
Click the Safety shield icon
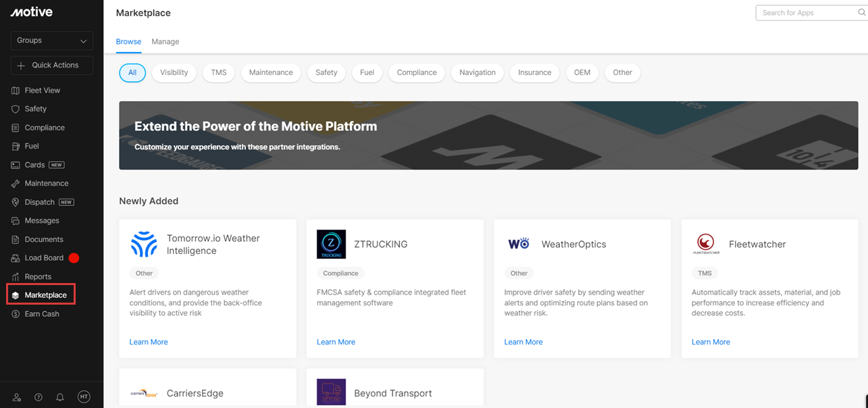(16, 109)
